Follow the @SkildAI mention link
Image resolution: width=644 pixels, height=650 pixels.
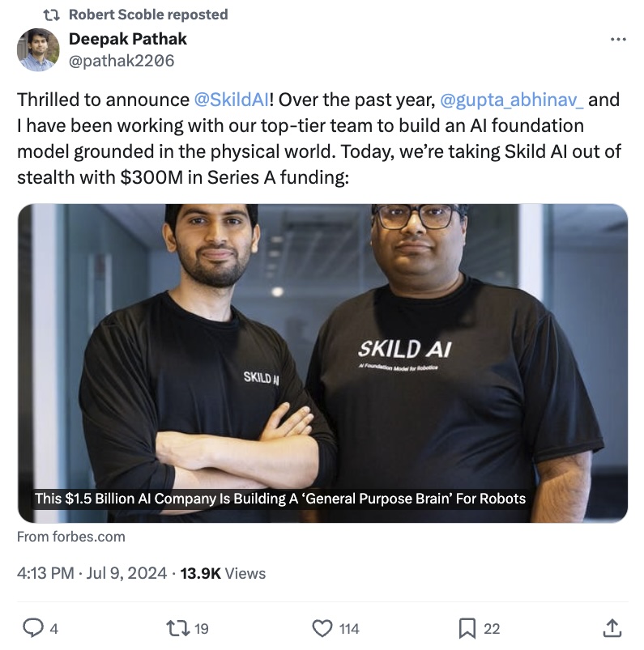click(232, 100)
